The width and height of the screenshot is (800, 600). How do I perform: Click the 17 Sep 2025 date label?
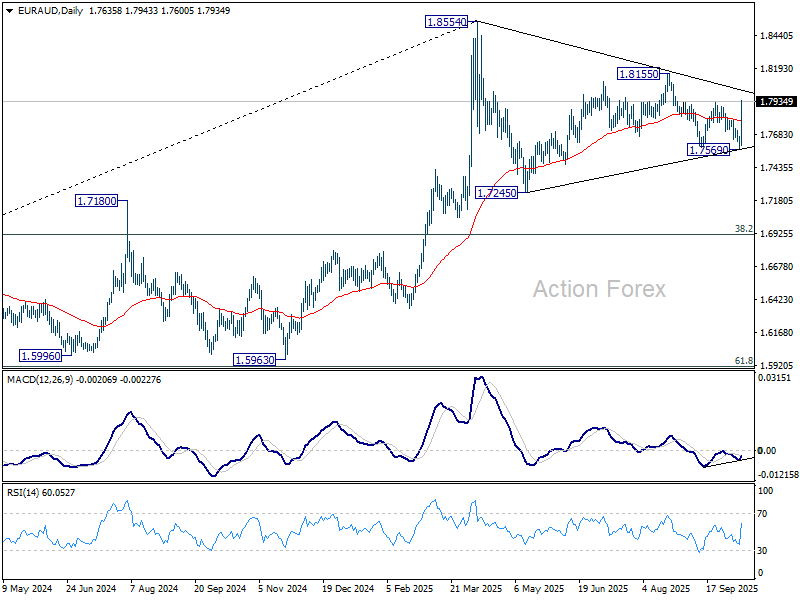tap(732, 588)
